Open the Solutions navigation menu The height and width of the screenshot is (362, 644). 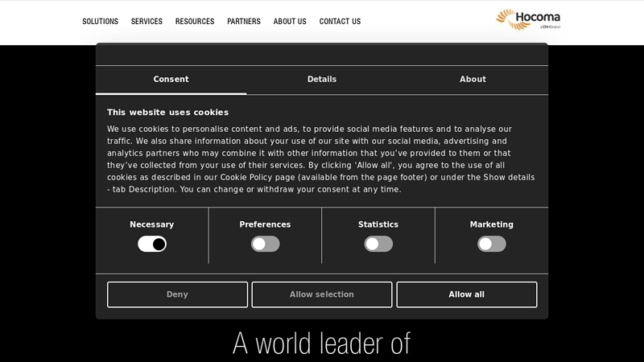pos(100,22)
